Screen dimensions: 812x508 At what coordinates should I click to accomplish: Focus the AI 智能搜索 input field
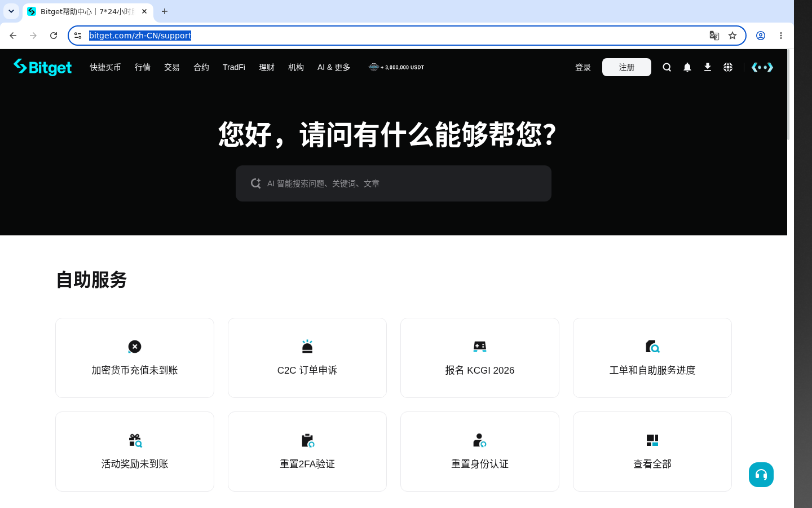click(x=394, y=183)
